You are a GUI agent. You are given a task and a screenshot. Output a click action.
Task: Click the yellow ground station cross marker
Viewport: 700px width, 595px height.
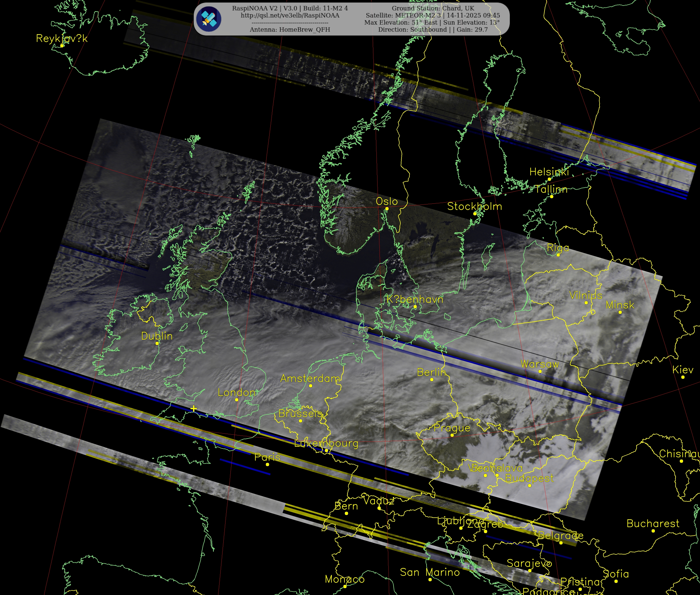coord(193,408)
